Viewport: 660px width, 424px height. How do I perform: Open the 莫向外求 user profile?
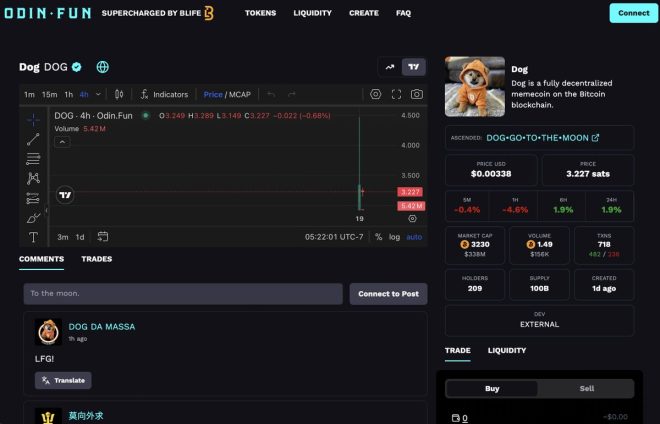point(86,416)
